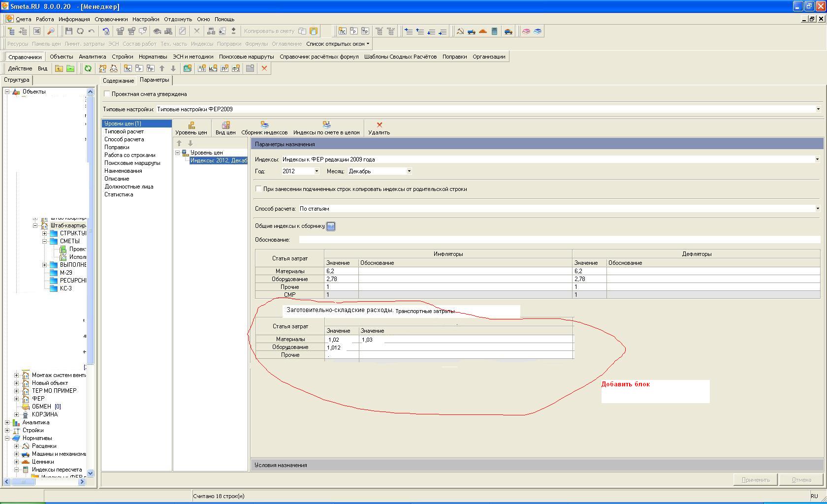The image size is (827, 504).
Task: Open the Способ расчета dropdown
Action: point(817,209)
